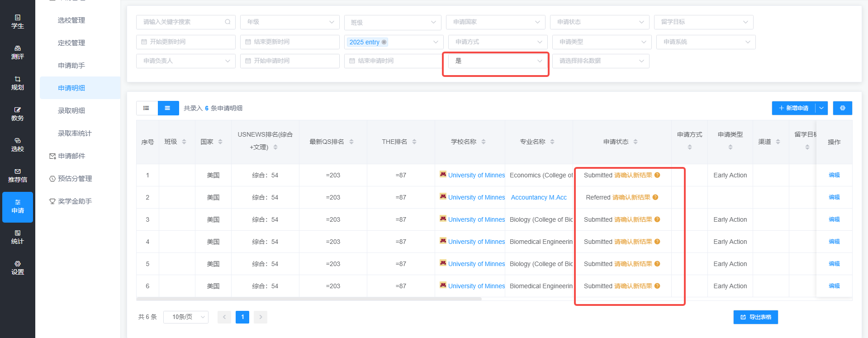Switch to the compact list view icon
The width and height of the screenshot is (868, 338).
coord(147,108)
